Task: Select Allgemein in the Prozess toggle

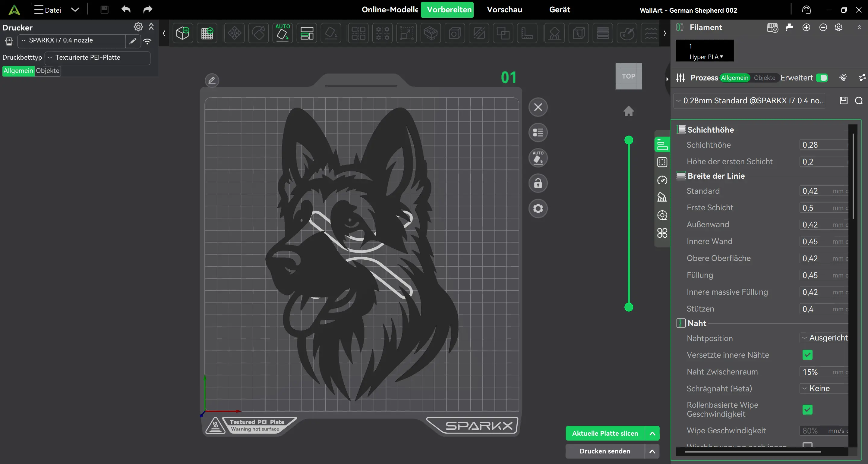Action: coord(734,78)
